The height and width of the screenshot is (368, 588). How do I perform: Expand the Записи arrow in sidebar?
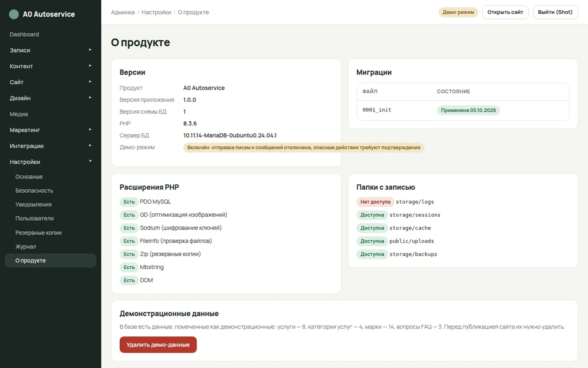pos(90,50)
